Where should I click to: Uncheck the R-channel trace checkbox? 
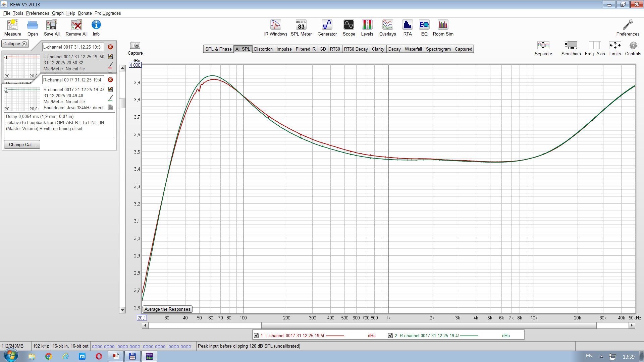tap(390, 336)
